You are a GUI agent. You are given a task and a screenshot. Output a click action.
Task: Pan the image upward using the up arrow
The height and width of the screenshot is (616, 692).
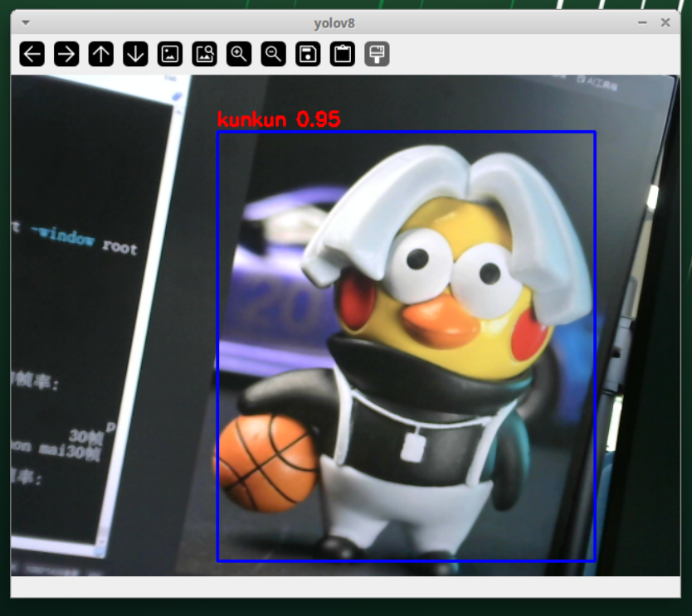click(100, 54)
